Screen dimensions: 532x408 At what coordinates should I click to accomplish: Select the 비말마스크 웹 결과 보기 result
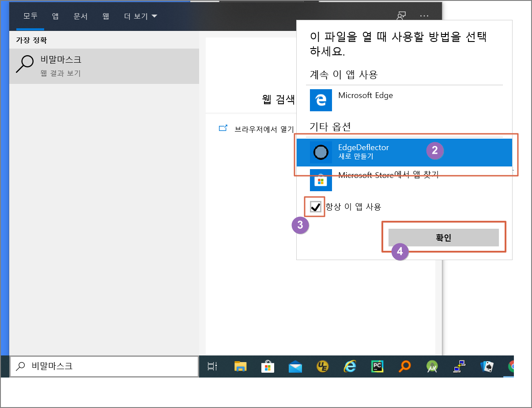(x=104, y=66)
